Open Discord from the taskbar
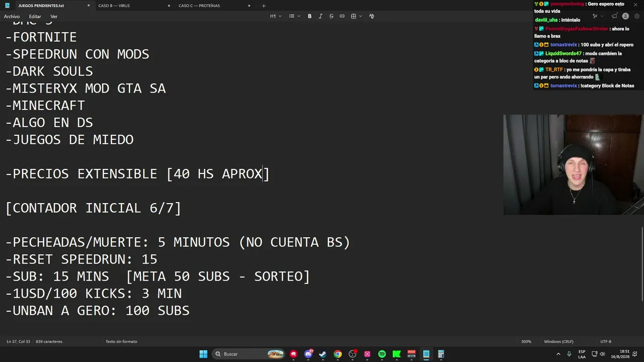The width and height of the screenshot is (644, 362). pos(308,354)
